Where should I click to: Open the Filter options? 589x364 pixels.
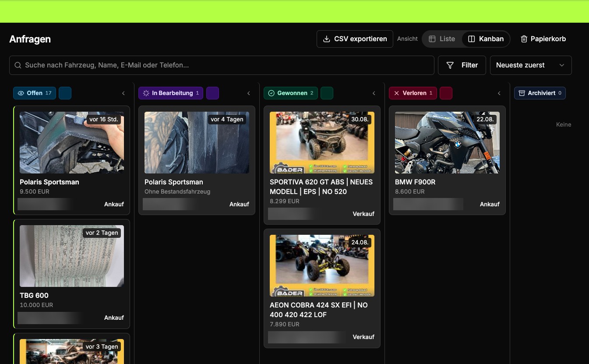click(462, 65)
